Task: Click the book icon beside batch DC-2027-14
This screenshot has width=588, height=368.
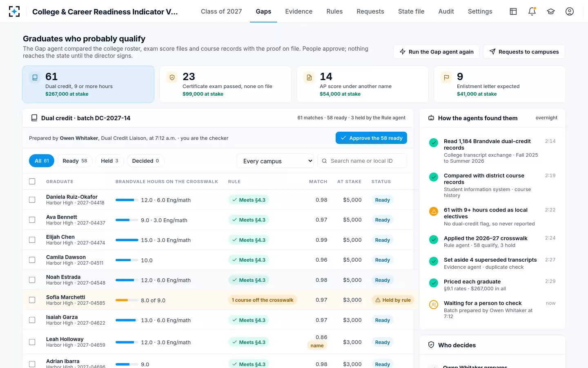Action: 34,118
